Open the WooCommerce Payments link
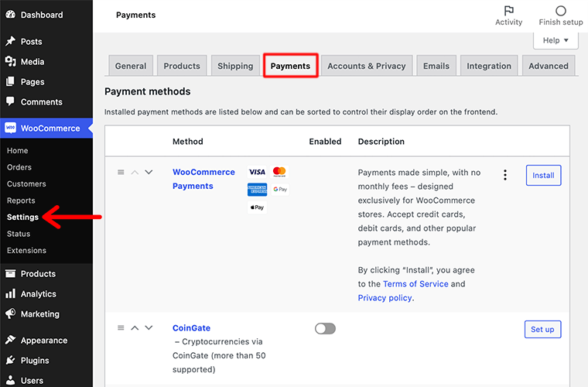Screen dimensions: 588x387 point(203,179)
